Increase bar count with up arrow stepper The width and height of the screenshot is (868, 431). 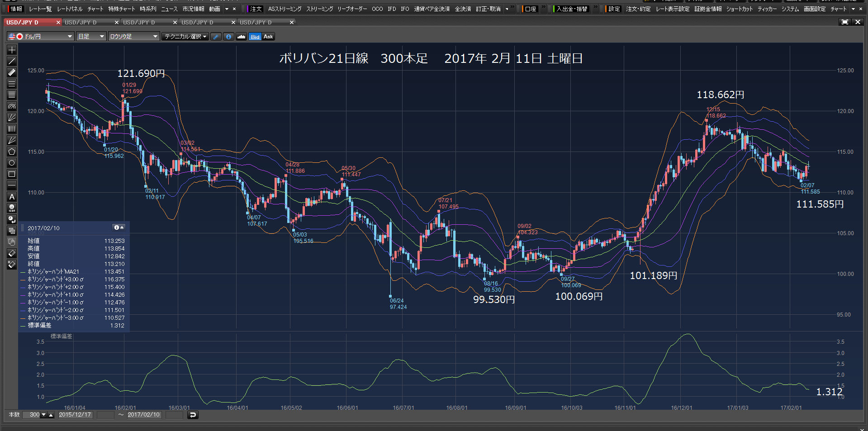(x=51, y=415)
